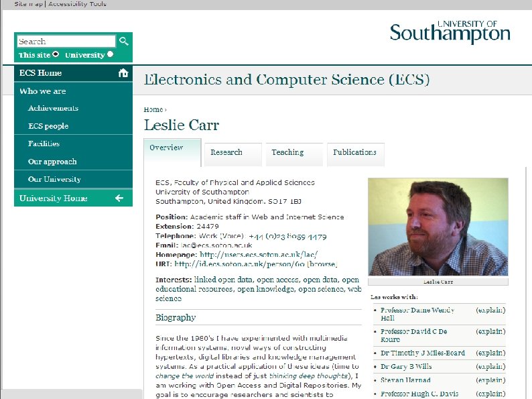Open ECS Home in the sidebar

tap(73, 73)
